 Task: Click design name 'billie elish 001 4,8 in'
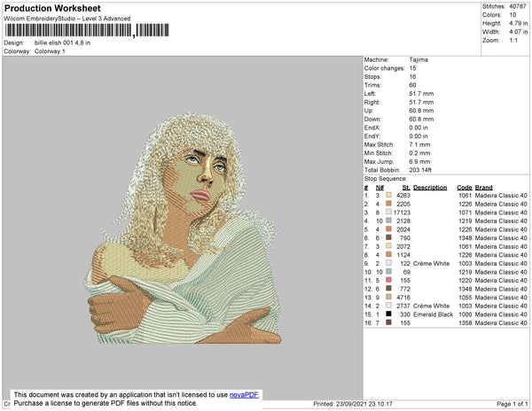62,43
